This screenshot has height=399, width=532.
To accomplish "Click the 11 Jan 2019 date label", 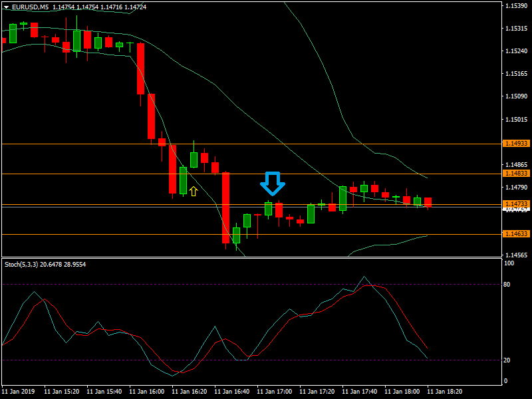I will point(18,392).
